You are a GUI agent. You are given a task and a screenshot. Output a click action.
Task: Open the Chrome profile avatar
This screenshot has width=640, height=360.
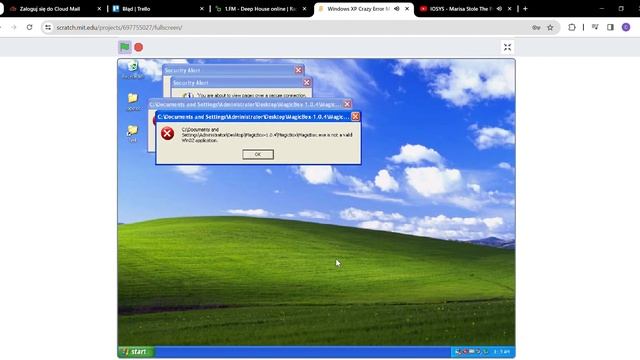(x=626, y=27)
